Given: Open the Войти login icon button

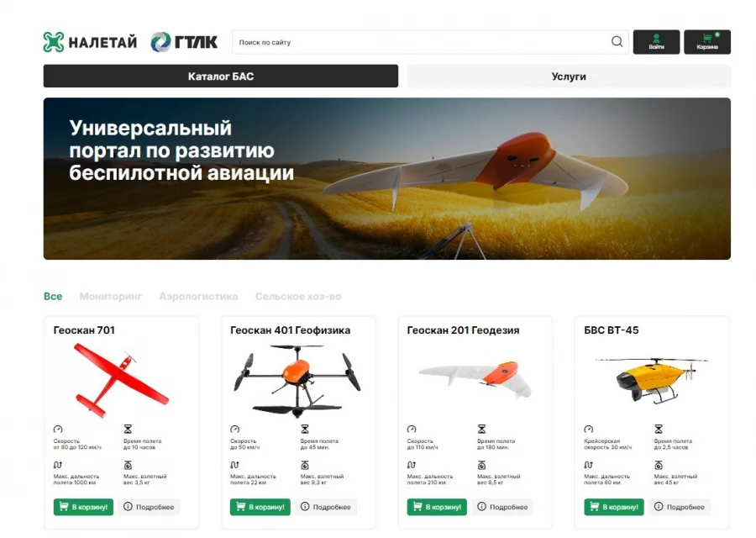Looking at the screenshot, I should tap(656, 42).
